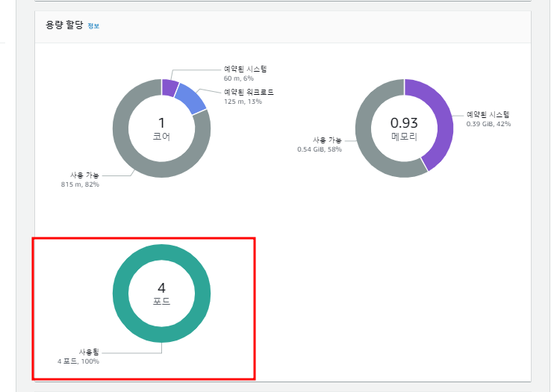
Task: Click 예약된 시스템 label above core chart
Action: tap(246, 69)
